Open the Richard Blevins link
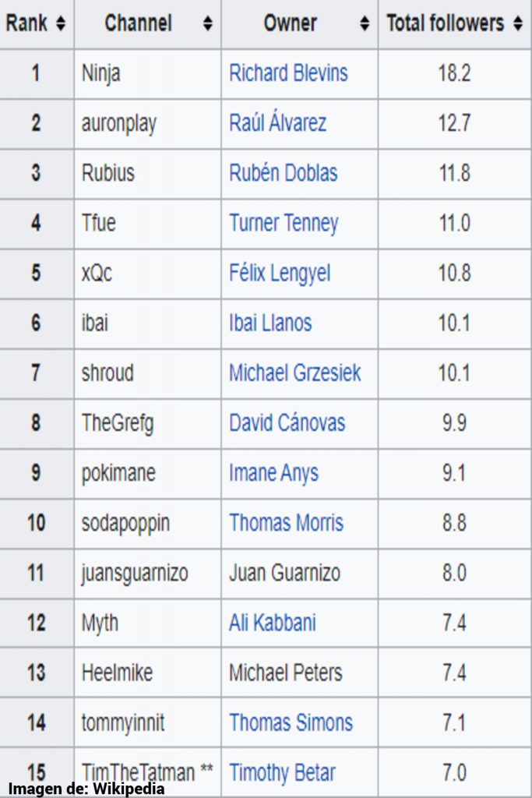Viewport: 532px width, 798px height. click(288, 74)
